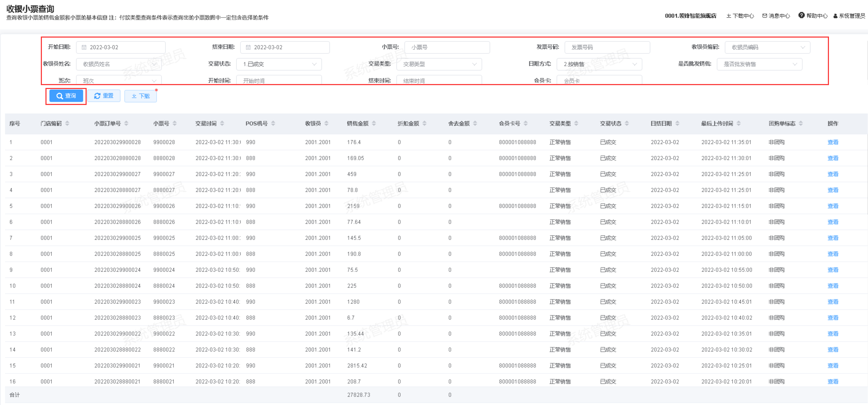Click 查看 link for row 1
The image size is (868, 405).
(832, 142)
